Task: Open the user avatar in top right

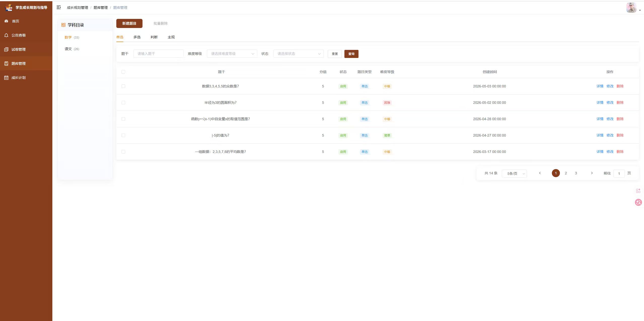Action: pyautogui.click(x=631, y=8)
